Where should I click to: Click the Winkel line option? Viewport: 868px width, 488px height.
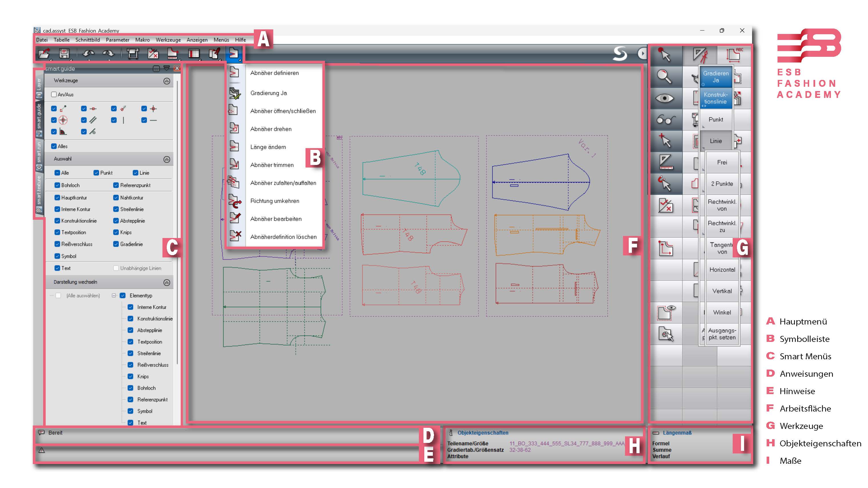(722, 312)
